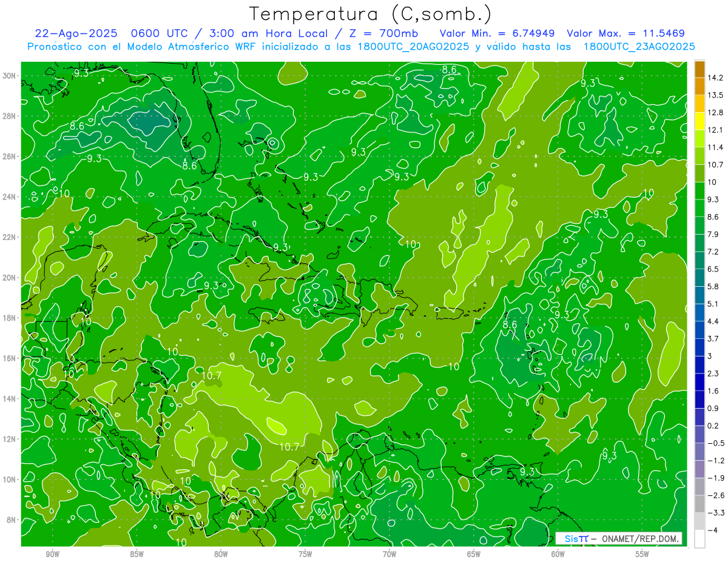The image size is (728, 562).
Task: Select the orange legend swatch between 13.5 and 14.2
Action: (x=699, y=87)
